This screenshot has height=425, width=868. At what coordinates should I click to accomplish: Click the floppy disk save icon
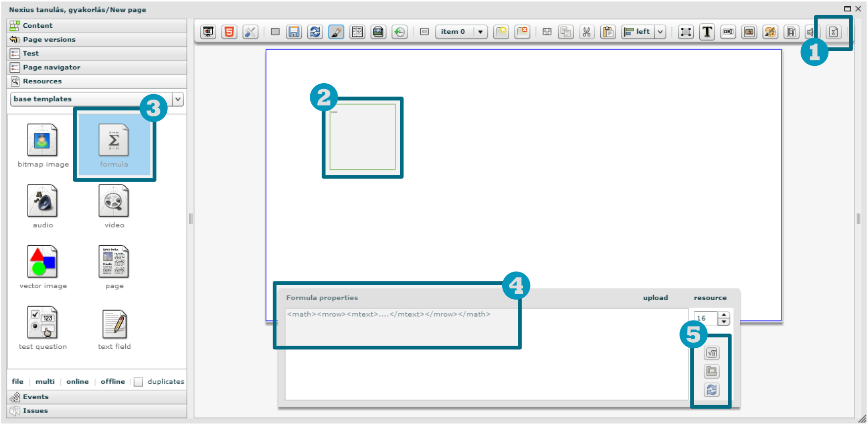coord(294,32)
